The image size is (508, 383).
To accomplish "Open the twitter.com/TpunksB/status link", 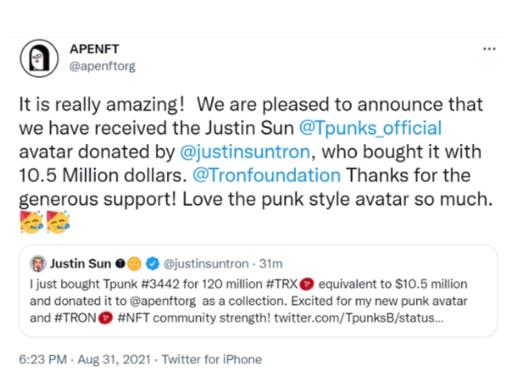I will [x=359, y=318].
